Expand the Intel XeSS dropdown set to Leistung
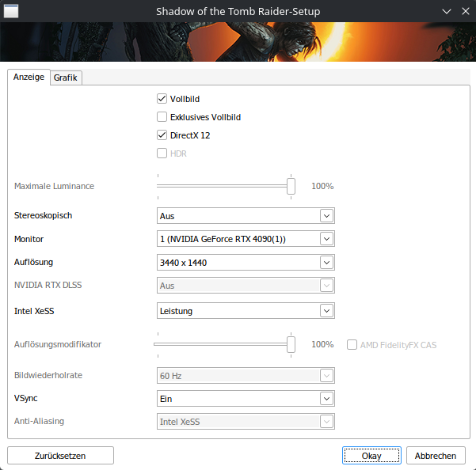Screen dimensions: 476x470 [246, 311]
